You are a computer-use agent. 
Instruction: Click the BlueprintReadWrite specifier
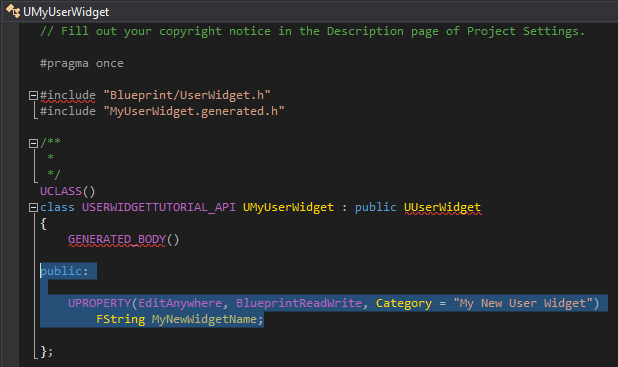tap(299, 303)
